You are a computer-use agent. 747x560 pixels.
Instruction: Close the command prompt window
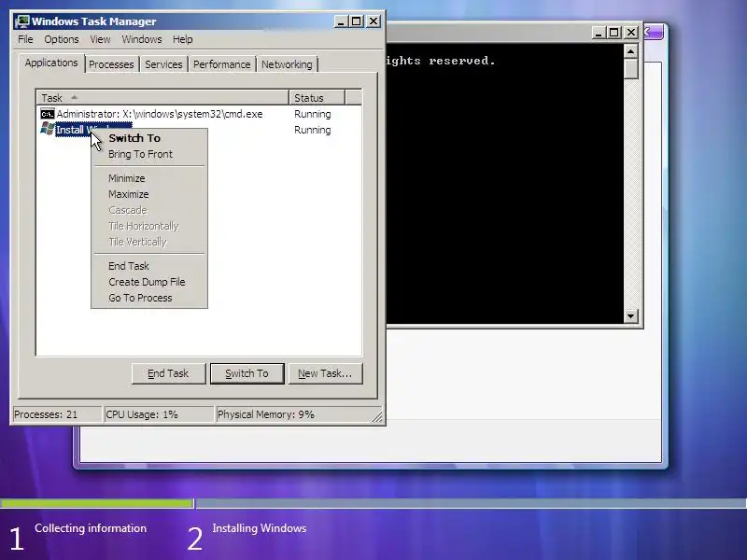(x=631, y=33)
